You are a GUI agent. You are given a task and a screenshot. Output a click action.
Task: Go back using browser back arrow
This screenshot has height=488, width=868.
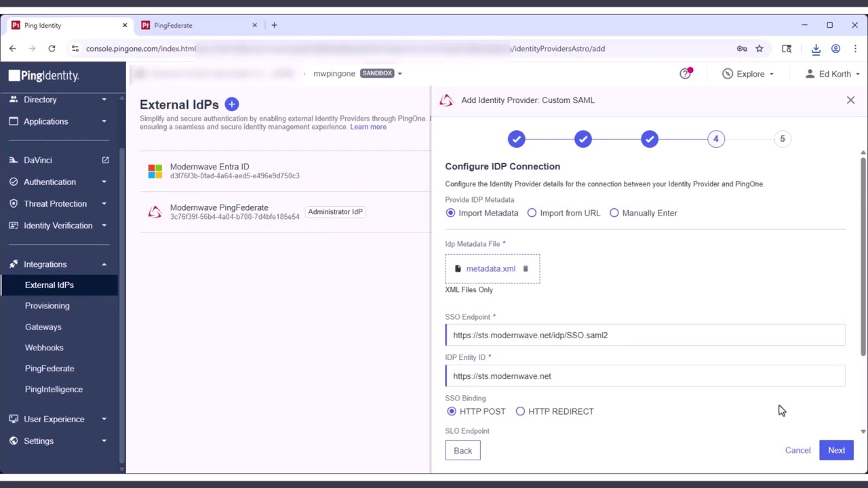(13, 49)
